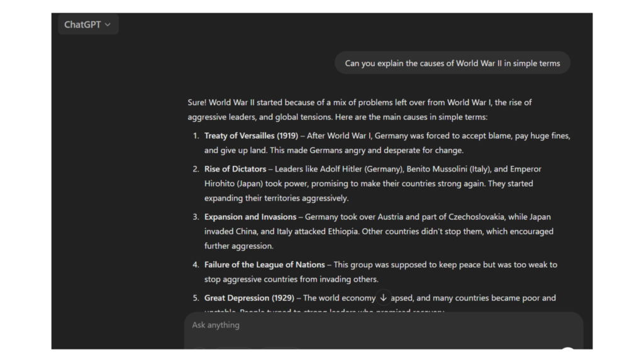Click the text mentioning Benito Mussolini (Italy)
The height and width of the screenshot is (362, 644).
pyautogui.click(x=448, y=169)
